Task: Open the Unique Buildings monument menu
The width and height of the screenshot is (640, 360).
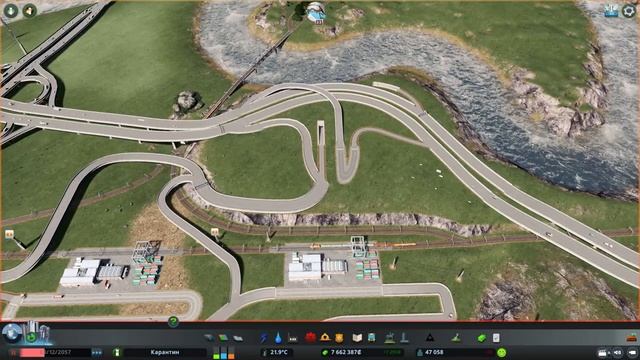Action: (x=404, y=338)
